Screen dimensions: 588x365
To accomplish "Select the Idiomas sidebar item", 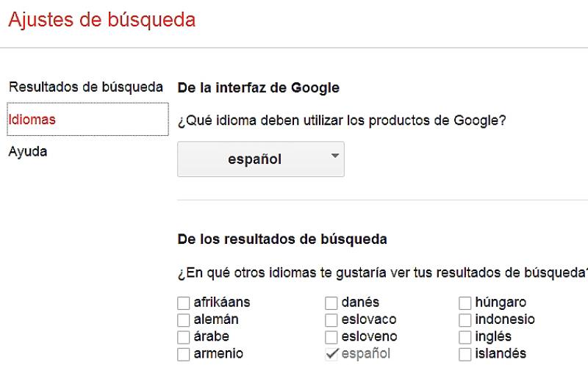I will [32, 119].
